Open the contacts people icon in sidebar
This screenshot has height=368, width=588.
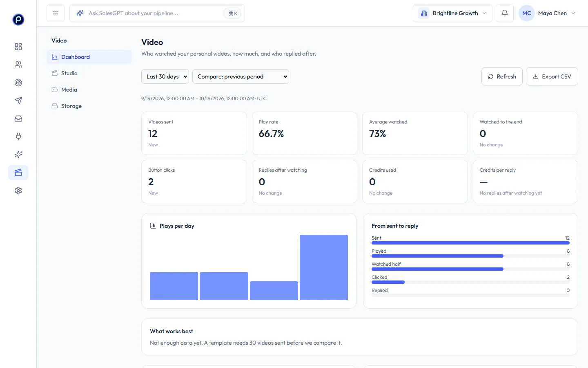coord(18,65)
